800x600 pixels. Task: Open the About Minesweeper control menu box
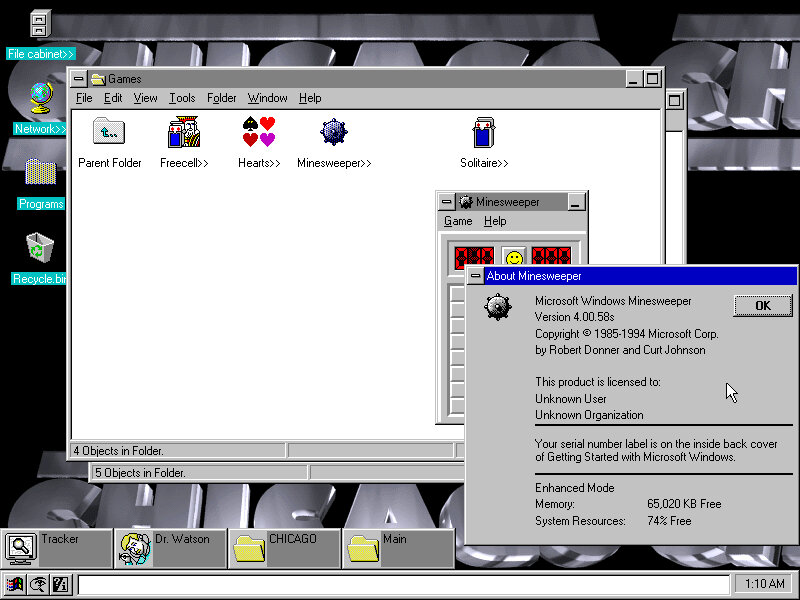pos(475,276)
